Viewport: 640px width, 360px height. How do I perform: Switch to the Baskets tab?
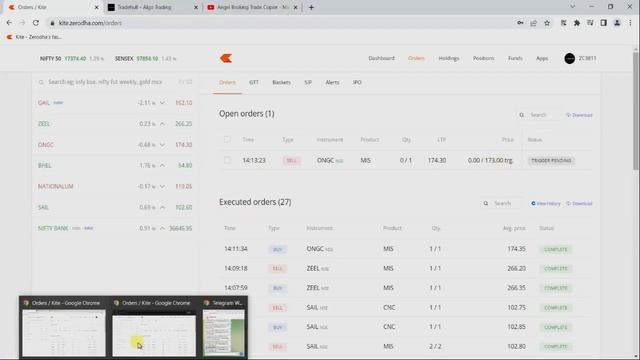(x=281, y=82)
